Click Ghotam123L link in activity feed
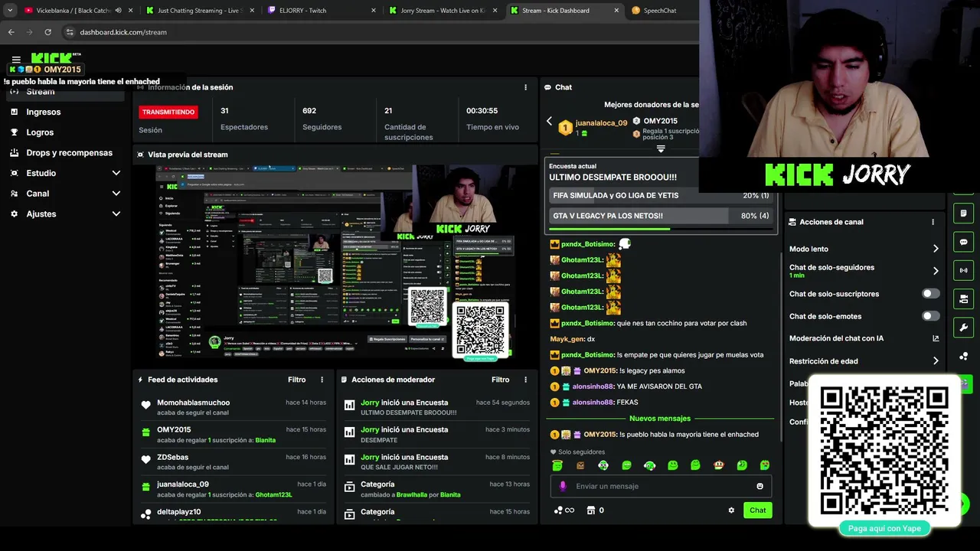 pos(274,494)
